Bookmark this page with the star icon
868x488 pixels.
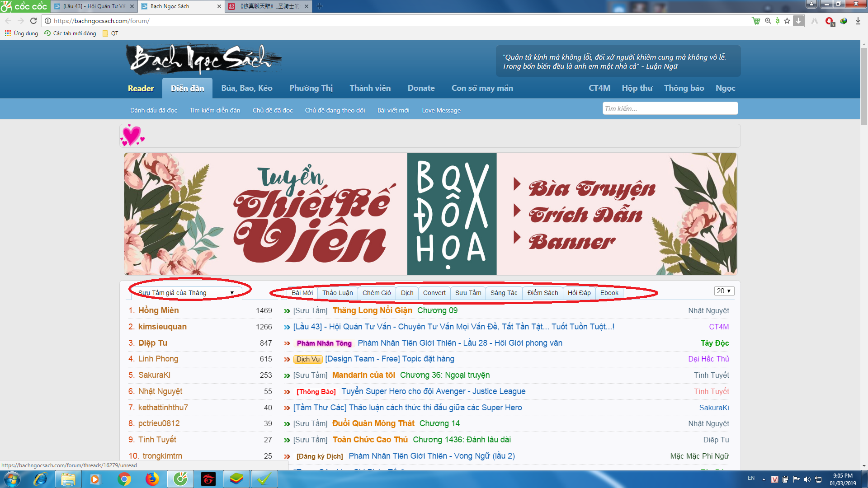(787, 21)
